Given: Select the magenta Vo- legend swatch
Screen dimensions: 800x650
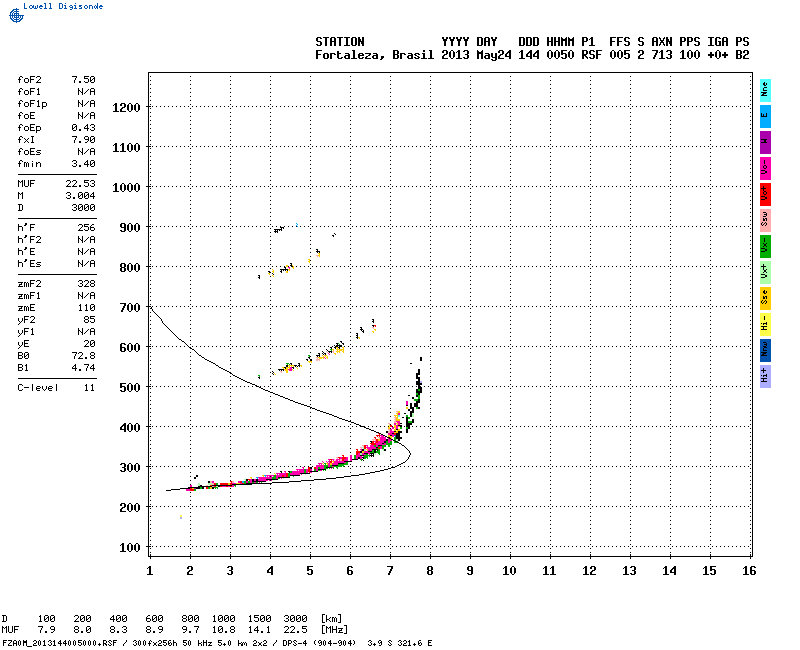Looking at the screenshot, I should pyautogui.click(x=765, y=167).
